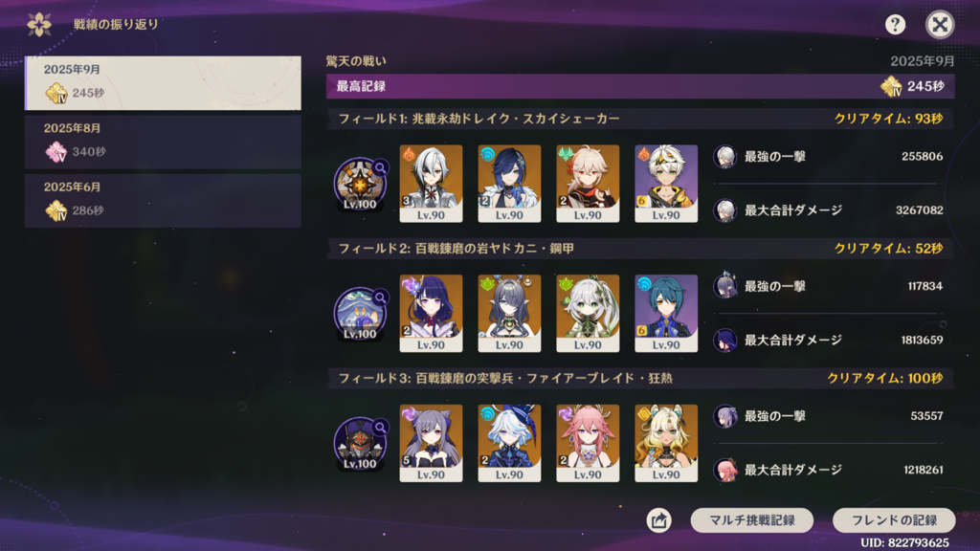The image size is (980, 551).
Task: Open フレンドの記録 button
Action: tap(894, 520)
